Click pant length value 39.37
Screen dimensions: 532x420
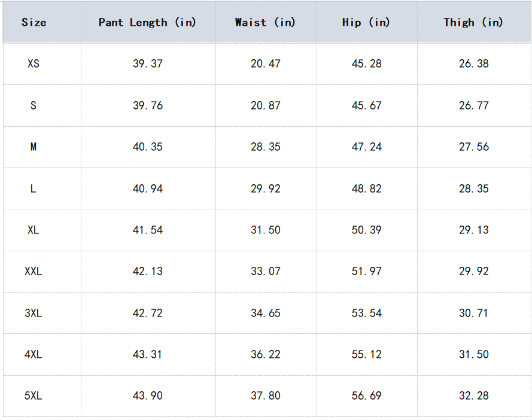tap(148, 63)
